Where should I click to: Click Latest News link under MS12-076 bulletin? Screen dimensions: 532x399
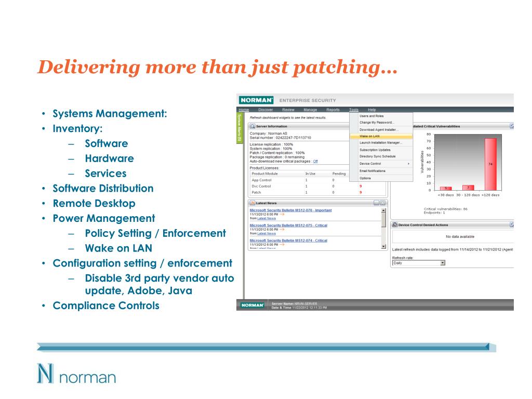point(267,219)
